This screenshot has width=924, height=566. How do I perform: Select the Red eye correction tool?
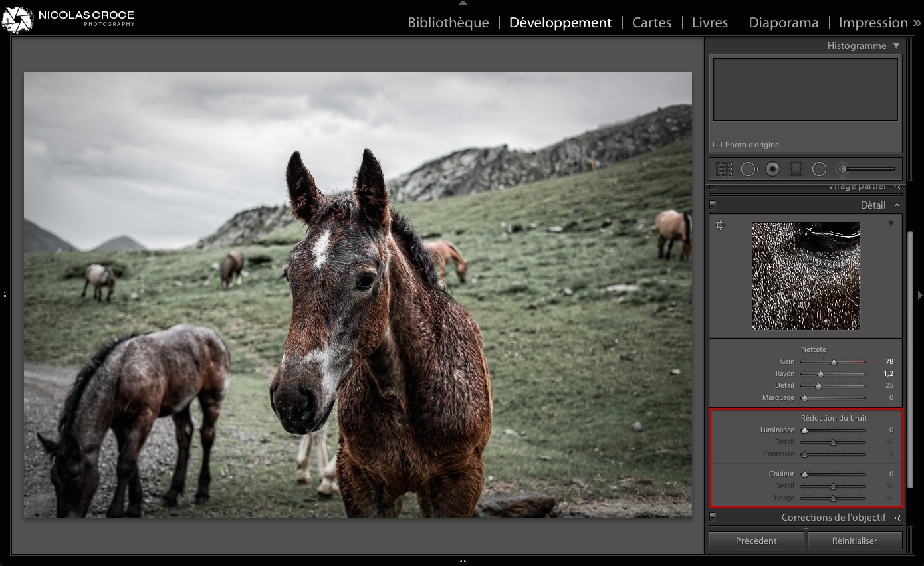(x=772, y=169)
